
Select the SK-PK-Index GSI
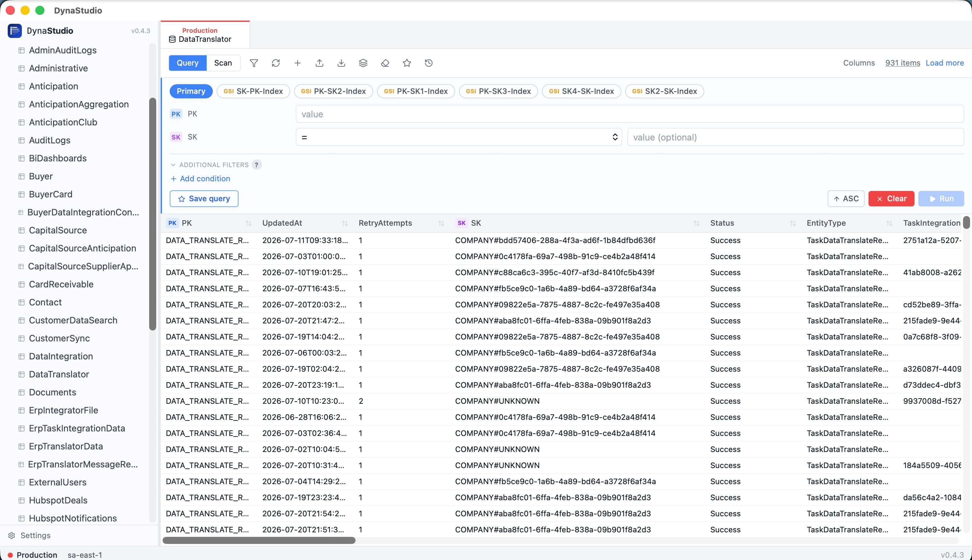[253, 91]
